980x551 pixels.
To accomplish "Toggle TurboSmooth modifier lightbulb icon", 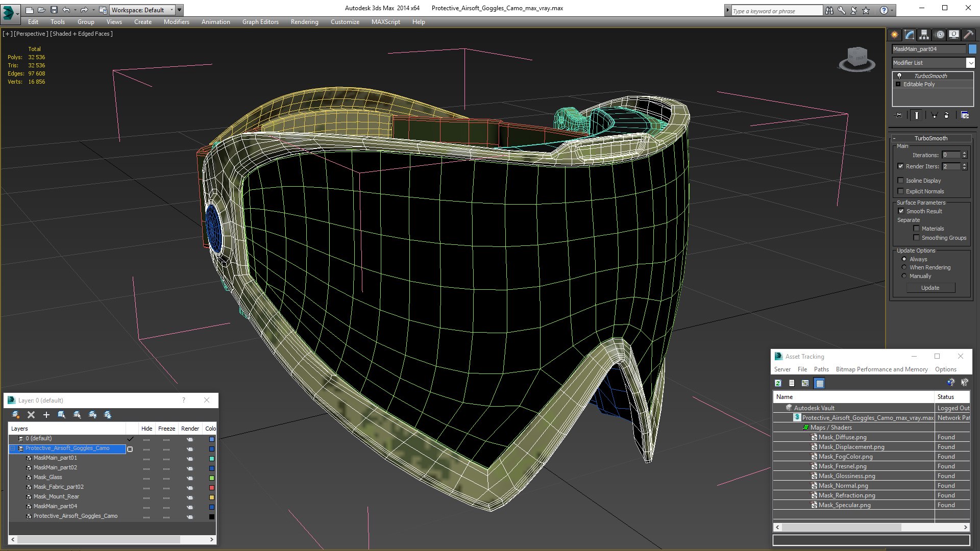I will pyautogui.click(x=899, y=76).
